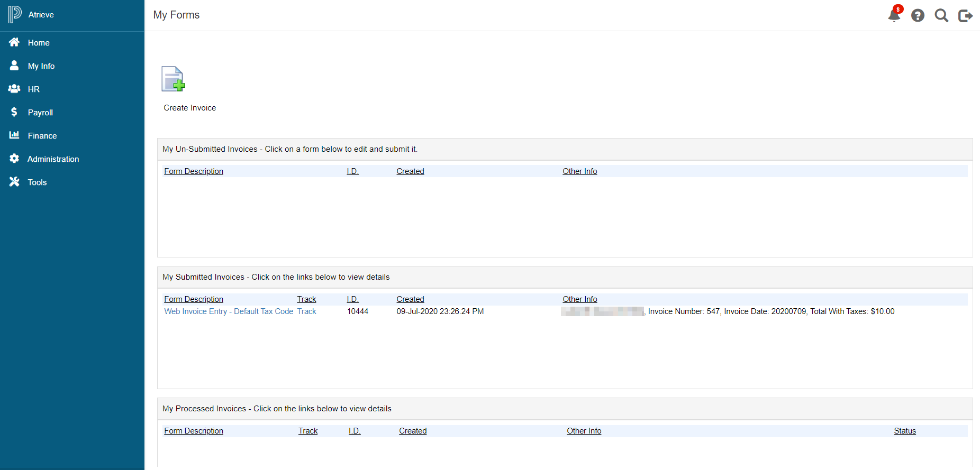This screenshot has height=470, width=980.
Task: Open the Administration menu
Action: (x=53, y=159)
